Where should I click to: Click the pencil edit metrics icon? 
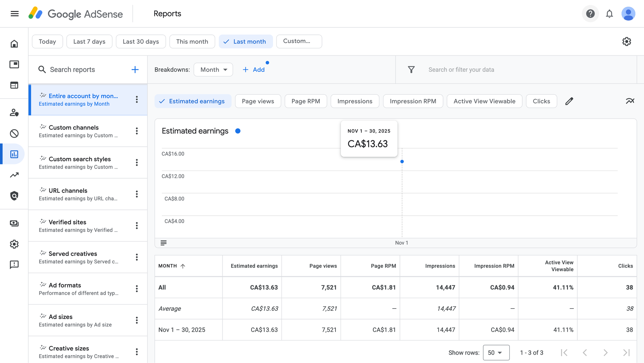click(x=569, y=101)
